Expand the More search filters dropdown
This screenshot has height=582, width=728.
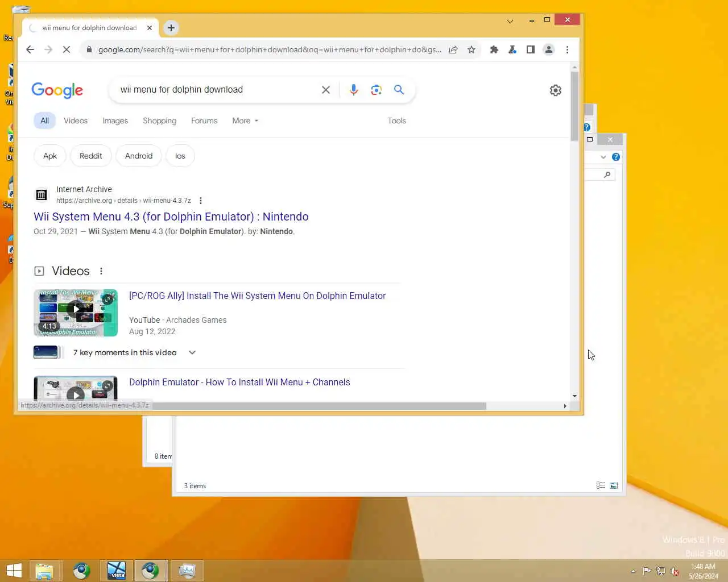point(245,120)
